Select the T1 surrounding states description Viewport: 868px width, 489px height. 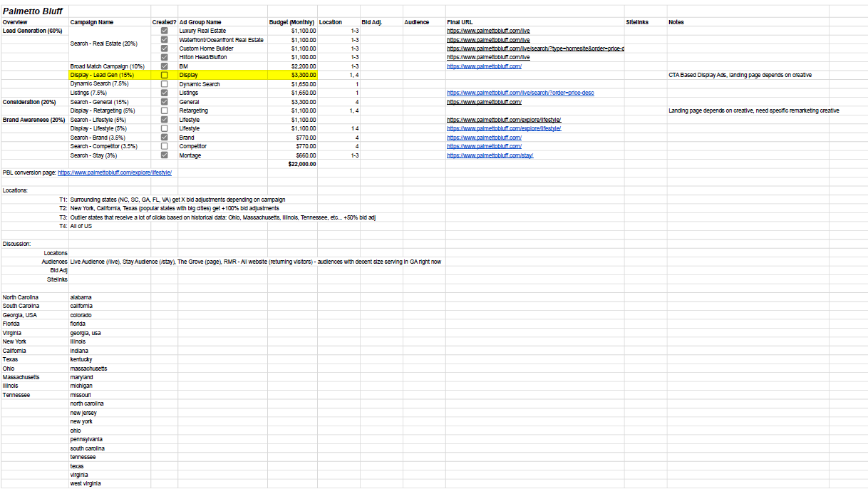[177, 200]
